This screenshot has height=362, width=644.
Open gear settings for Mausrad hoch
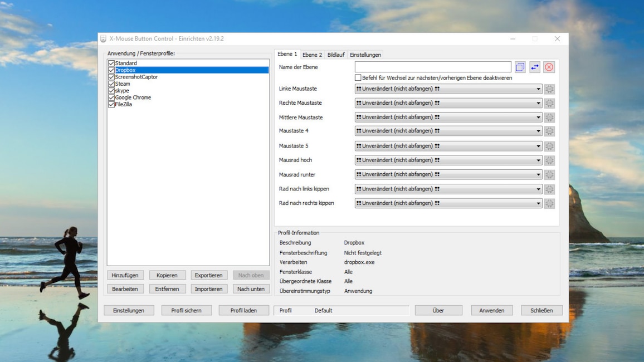[x=549, y=160]
